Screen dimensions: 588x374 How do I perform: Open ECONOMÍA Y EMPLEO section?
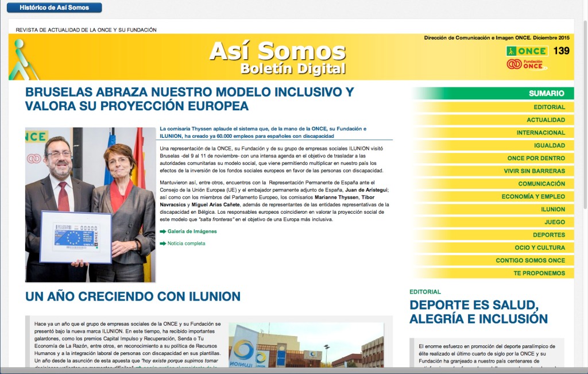pos(493,196)
